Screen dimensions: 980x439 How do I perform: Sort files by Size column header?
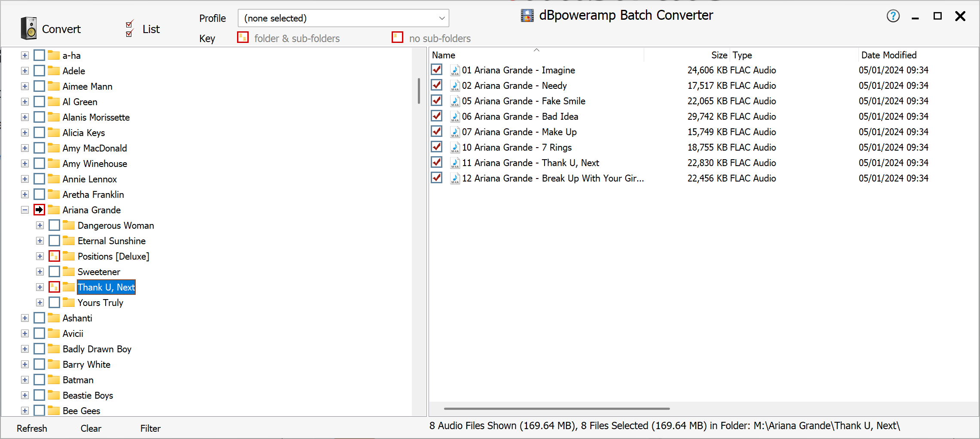pyautogui.click(x=718, y=55)
